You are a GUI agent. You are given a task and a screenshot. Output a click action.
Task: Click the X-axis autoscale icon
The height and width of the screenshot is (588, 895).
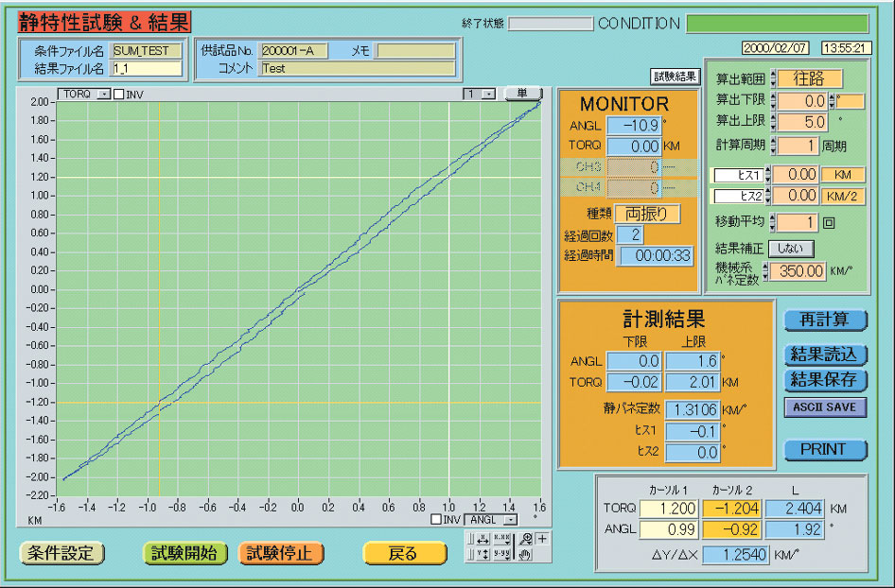[483, 539]
